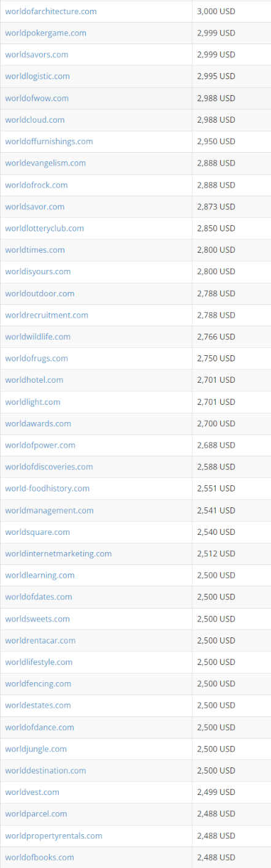Click worldawards.com domain link
The image size is (271, 868).
click(x=38, y=423)
